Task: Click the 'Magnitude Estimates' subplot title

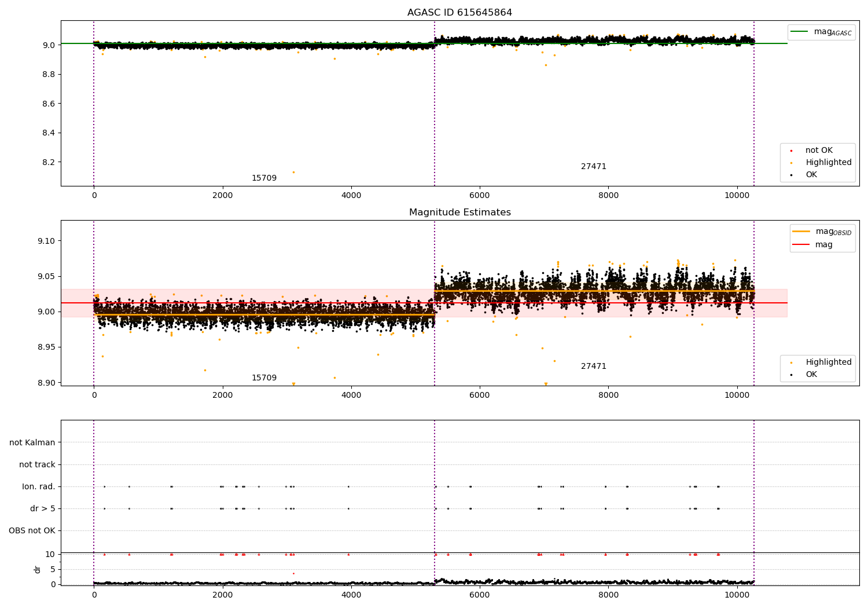Action: pyautogui.click(x=459, y=213)
